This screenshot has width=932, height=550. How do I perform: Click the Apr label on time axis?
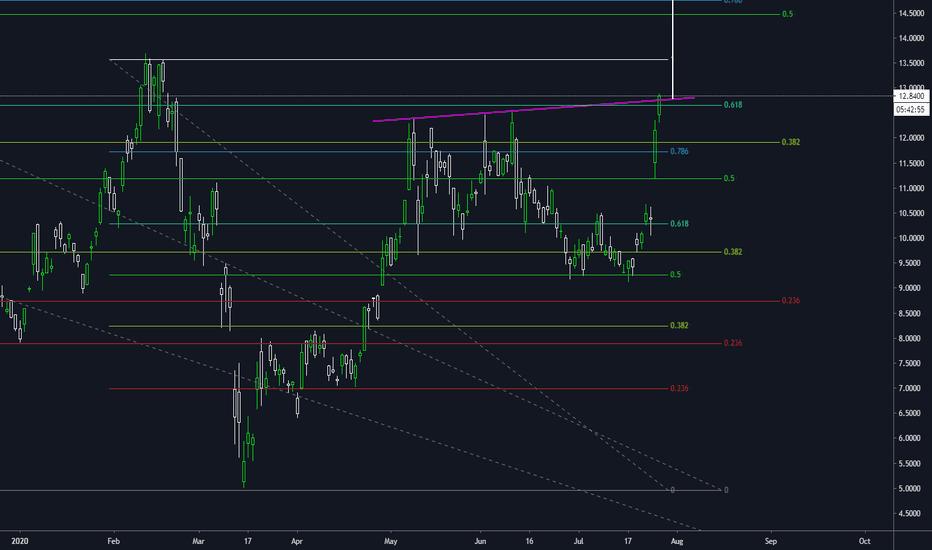(x=297, y=541)
